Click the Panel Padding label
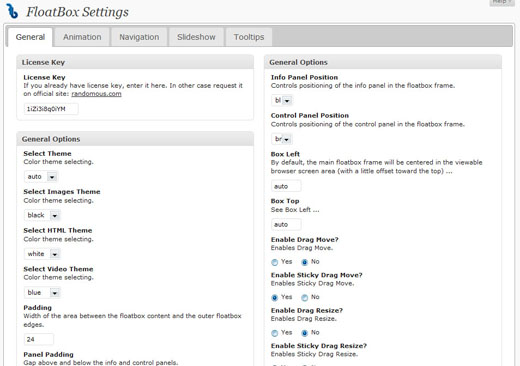Viewport: 520px width, 366px height. (x=48, y=354)
